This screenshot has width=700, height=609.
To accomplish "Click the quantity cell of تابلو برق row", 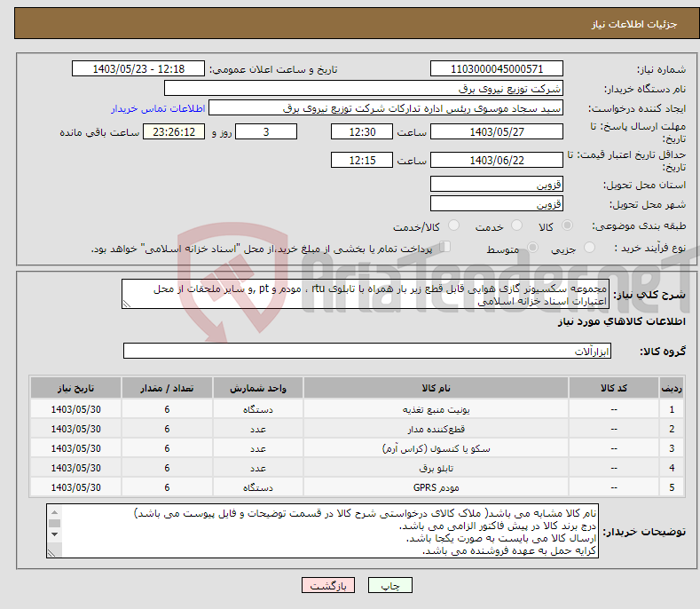I will 167,468.
